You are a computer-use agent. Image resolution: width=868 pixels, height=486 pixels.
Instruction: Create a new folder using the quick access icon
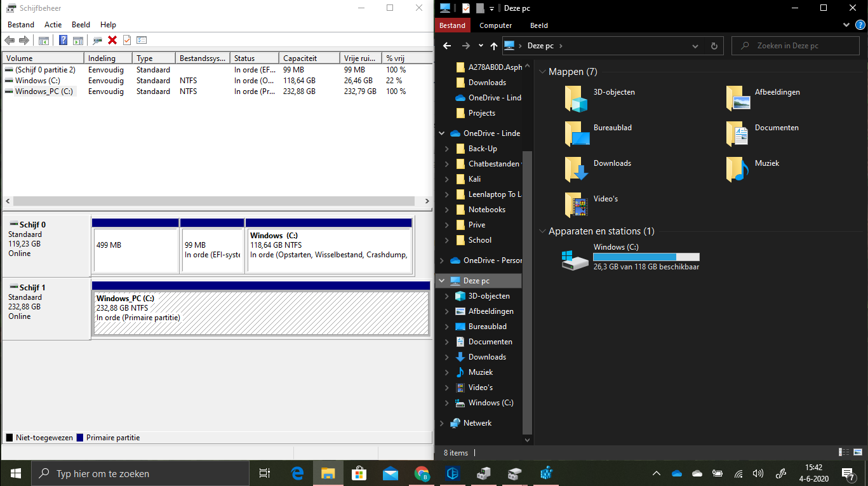pyautogui.click(x=480, y=8)
